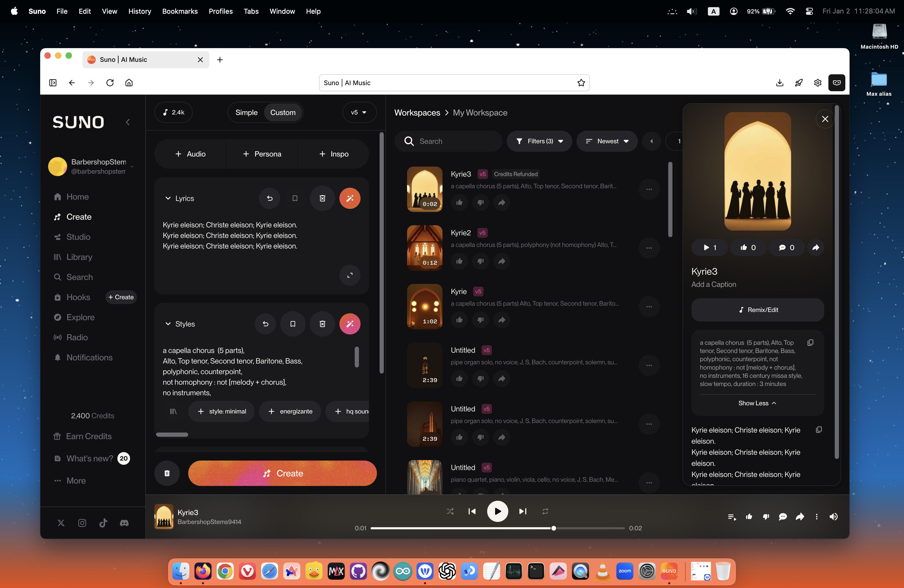904x588 pixels.
Task: Open playback queue icon in player bar
Action: 732,517
